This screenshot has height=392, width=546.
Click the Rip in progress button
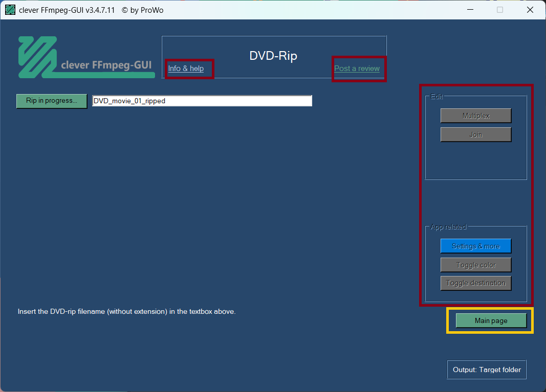pyautogui.click(x=52, y=101)
